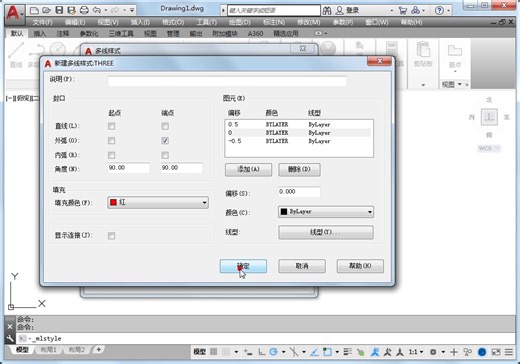The height and width of the screenshot is (364, 520).
Task: Toggle lineweight display icon
Action: coord(348,352)
